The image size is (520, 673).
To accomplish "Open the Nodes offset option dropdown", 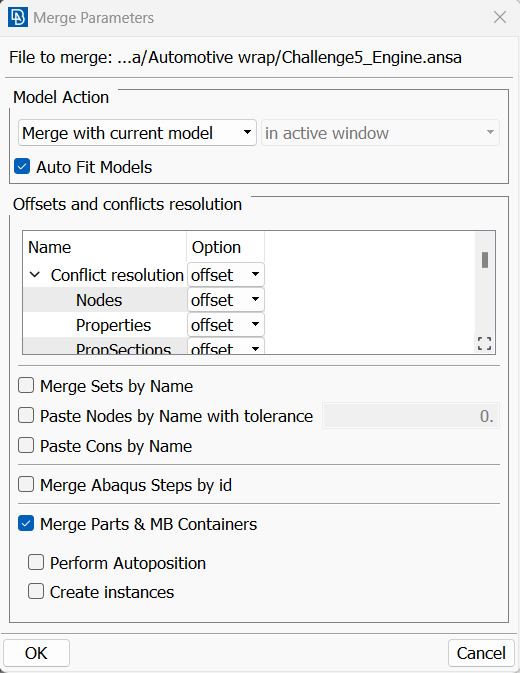I will coord(226,300).
